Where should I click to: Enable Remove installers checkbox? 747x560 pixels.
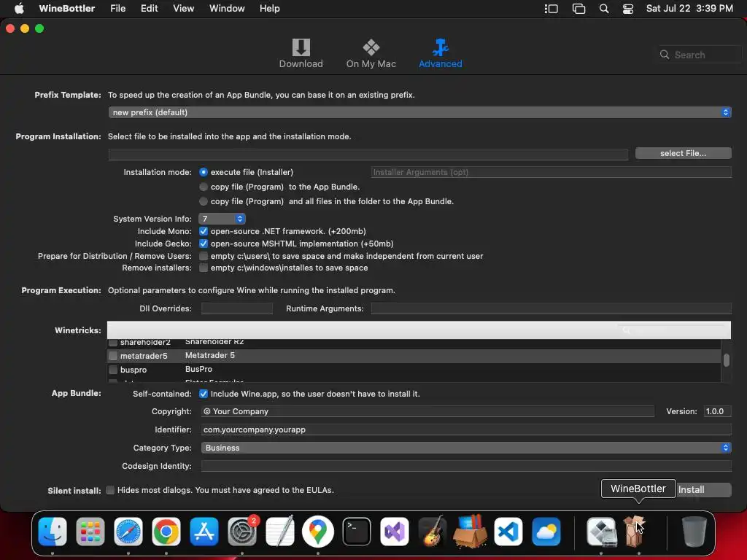204,268
